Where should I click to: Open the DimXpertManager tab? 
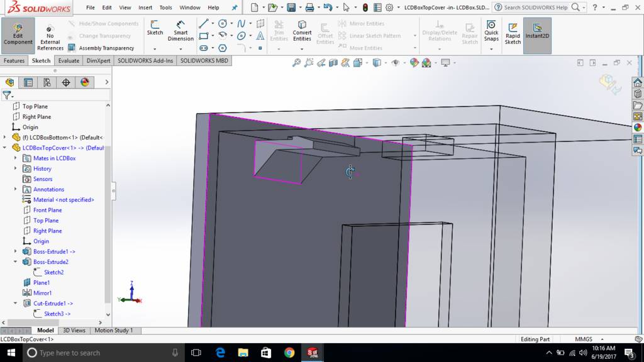pyautogui.click(x=65, y=82)
